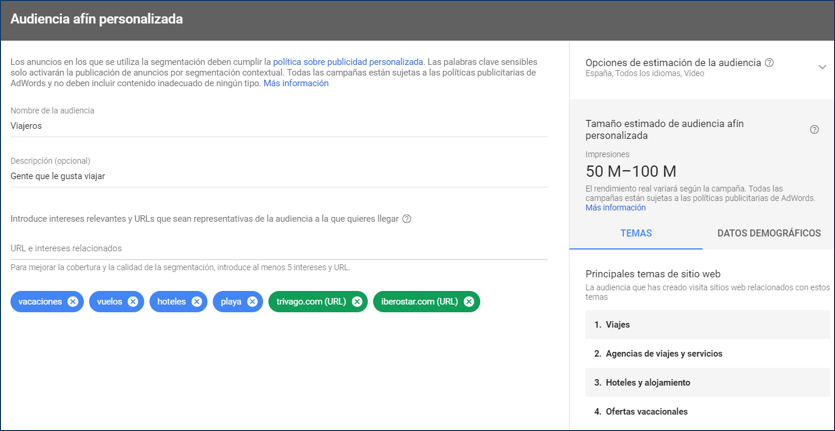Select the vacaciones chip label

pos(40,302)
